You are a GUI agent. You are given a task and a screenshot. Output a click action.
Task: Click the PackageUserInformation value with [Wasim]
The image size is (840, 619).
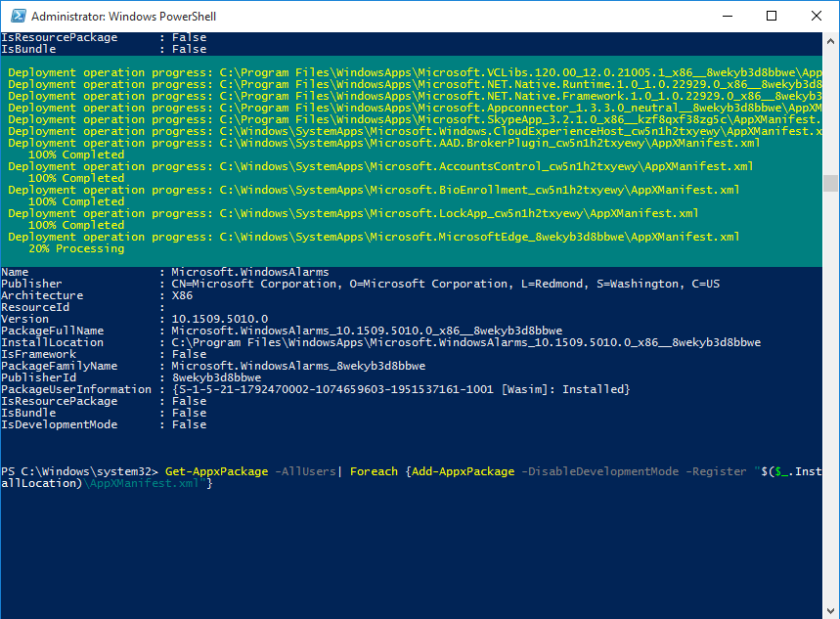tap(401, 389)
